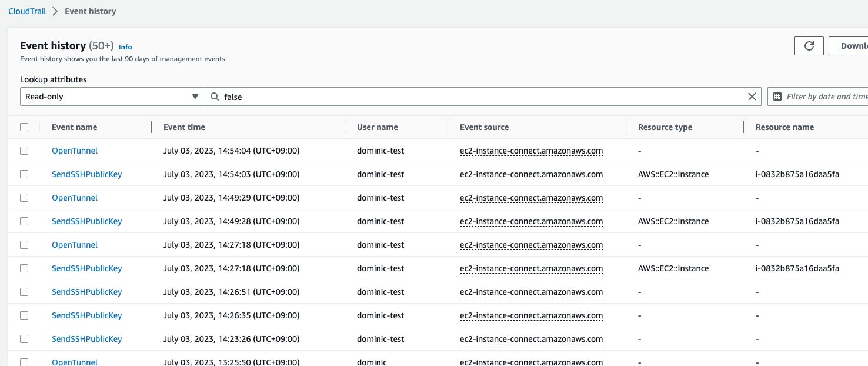Image resolution: width=868 pixels, height=366 pixels.
Task: Open the Info link beside Event history
Action: point(125,47)
